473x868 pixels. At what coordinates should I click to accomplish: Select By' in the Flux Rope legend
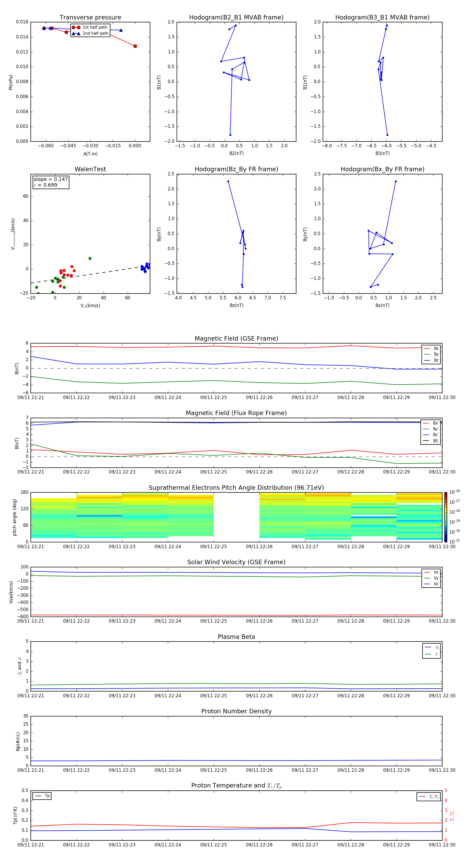click(431, 429)
